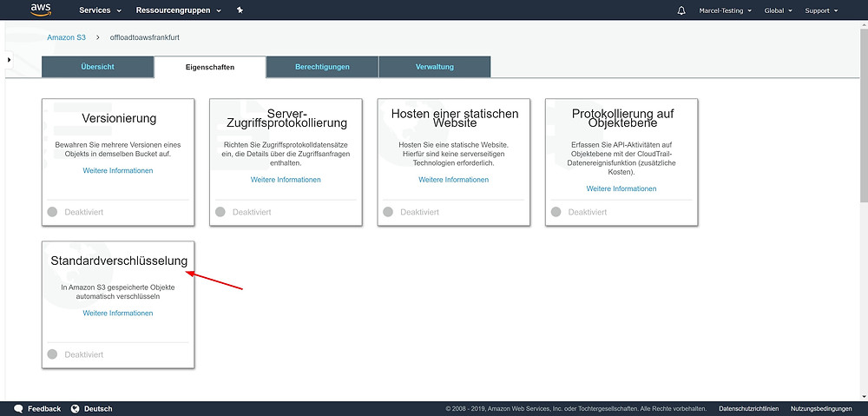Click the globe language icon
The height and width of the screenshot is (416, 868).
coord(76,409)
